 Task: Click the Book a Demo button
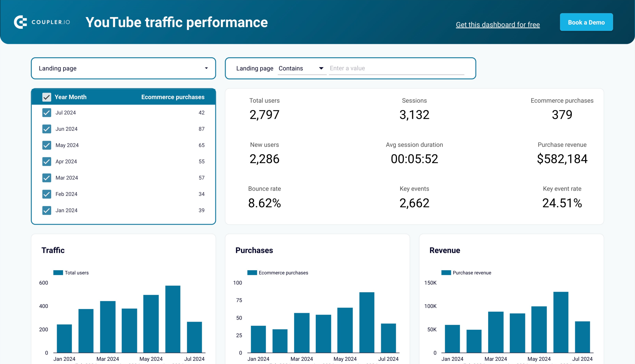point(586,22)
